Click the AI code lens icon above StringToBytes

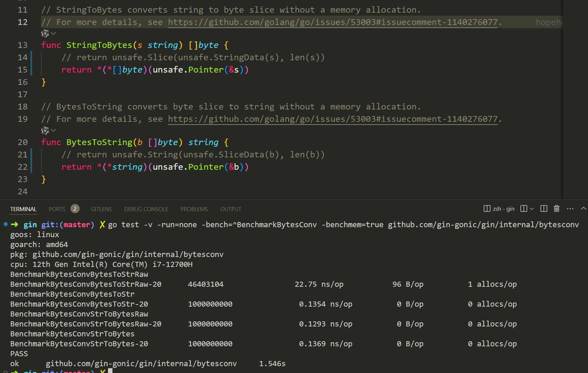pyautogui.click(x=45, y=34)
